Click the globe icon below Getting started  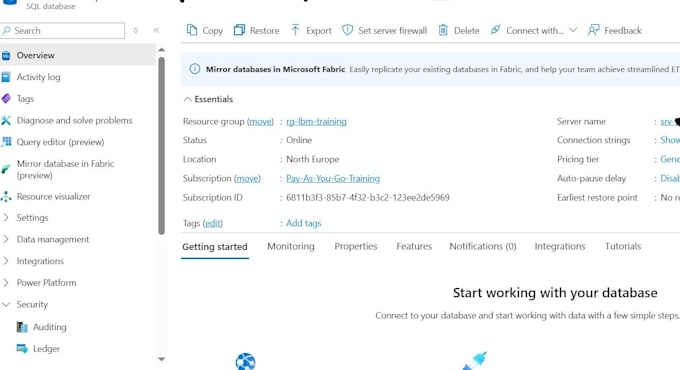245,362
